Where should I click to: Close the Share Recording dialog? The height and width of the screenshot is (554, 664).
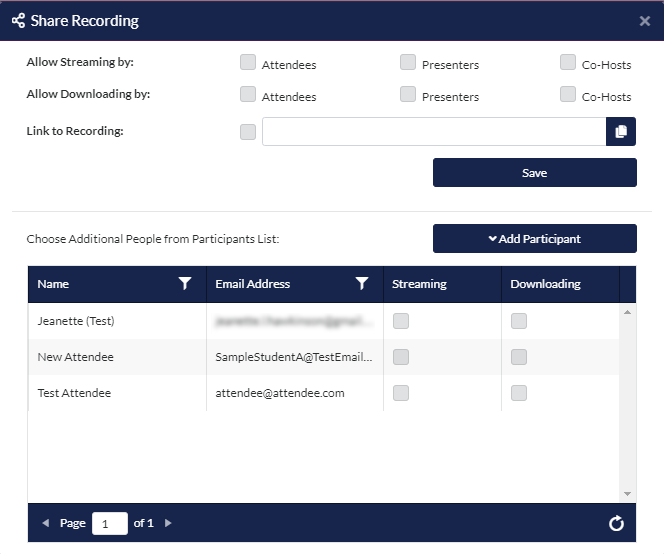(645, 21)
